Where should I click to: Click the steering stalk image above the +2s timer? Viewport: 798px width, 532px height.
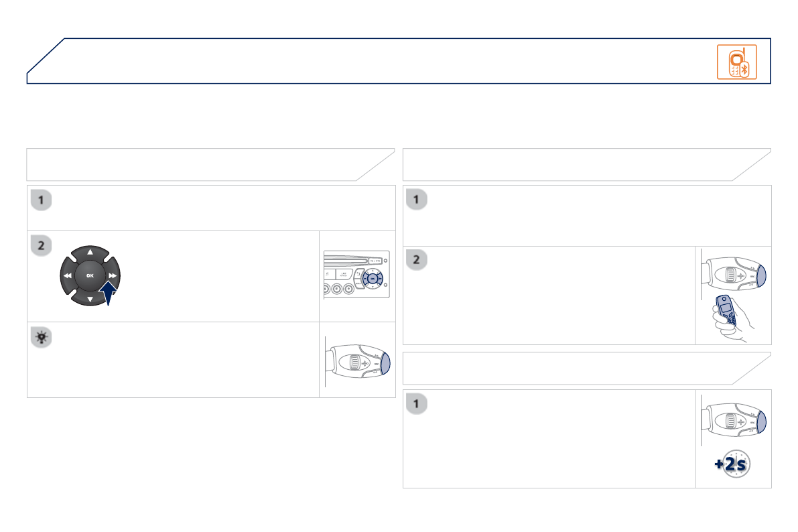(x=734, y=422)
